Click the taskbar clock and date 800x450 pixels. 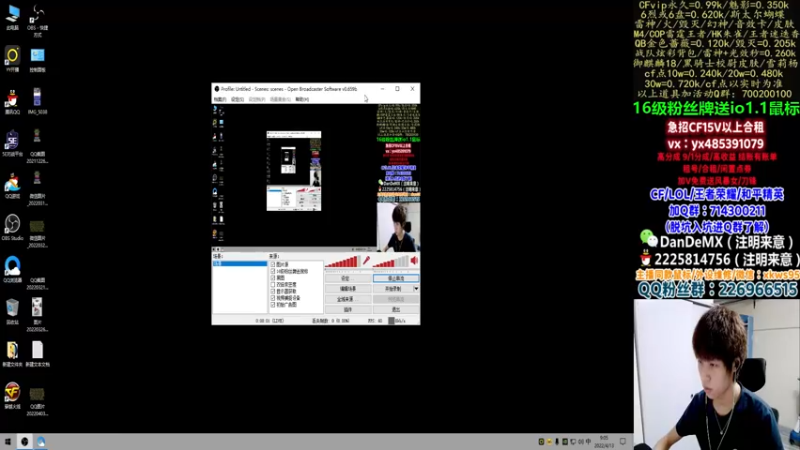(x=605, y=442)
